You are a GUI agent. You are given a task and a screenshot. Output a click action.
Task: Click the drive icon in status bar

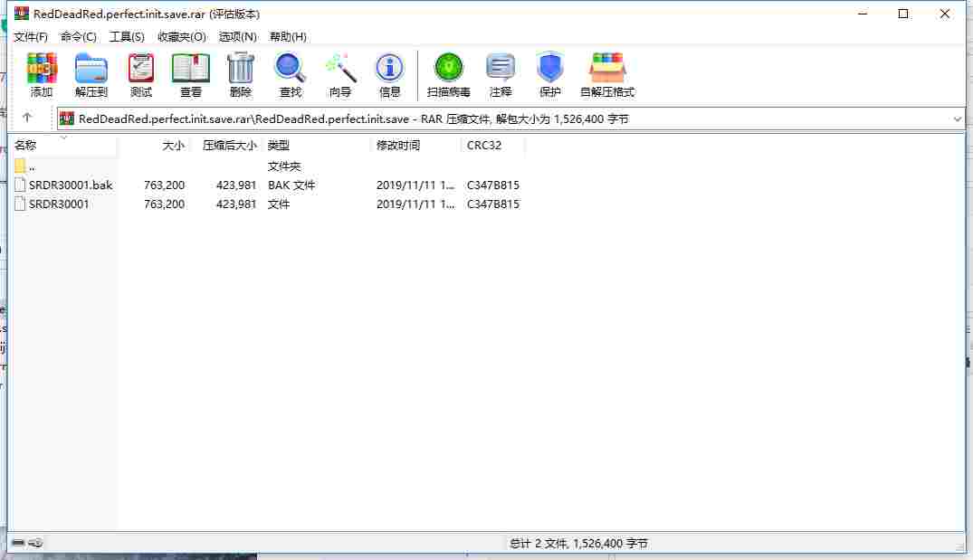pos(18,543)
